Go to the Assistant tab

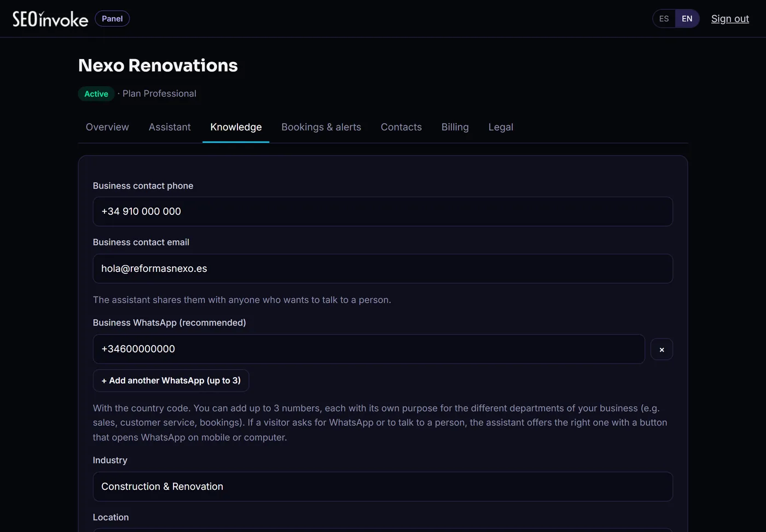pyautogui.click(x=170, y=127)
